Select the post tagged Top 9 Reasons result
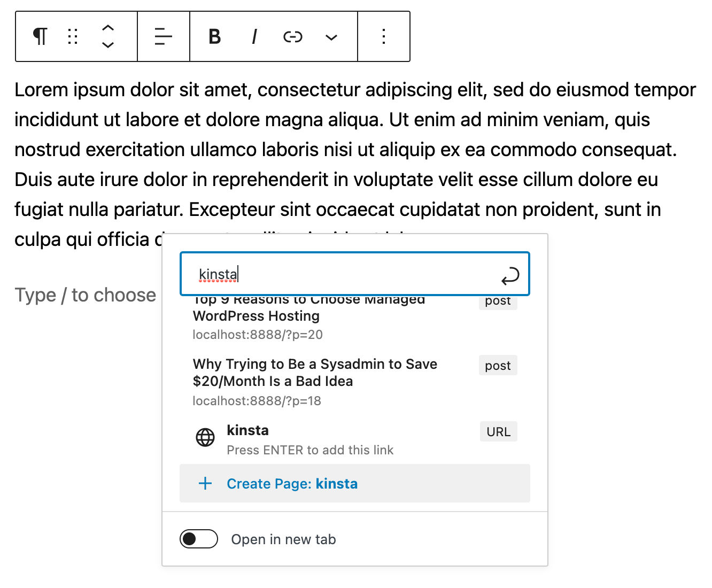This screenshot has width=712, height=588. pyautogui.click(x=308, y=315)
